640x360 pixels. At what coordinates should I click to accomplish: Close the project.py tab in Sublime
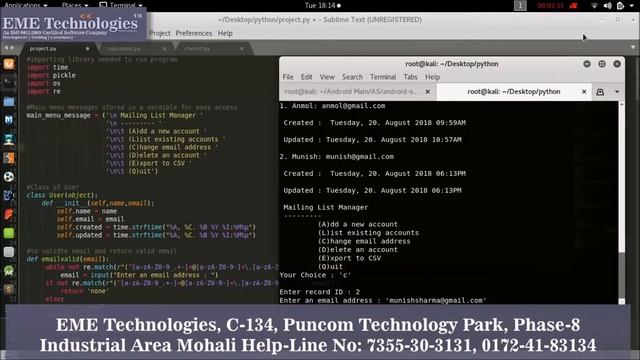click(87, 49)
